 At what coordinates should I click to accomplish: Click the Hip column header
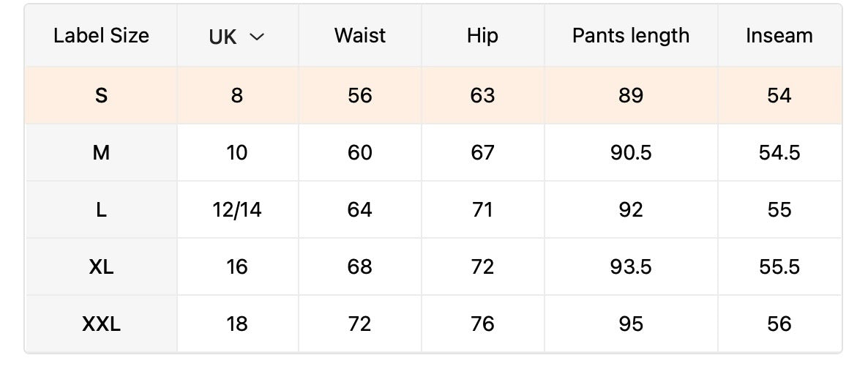[482, 36]
